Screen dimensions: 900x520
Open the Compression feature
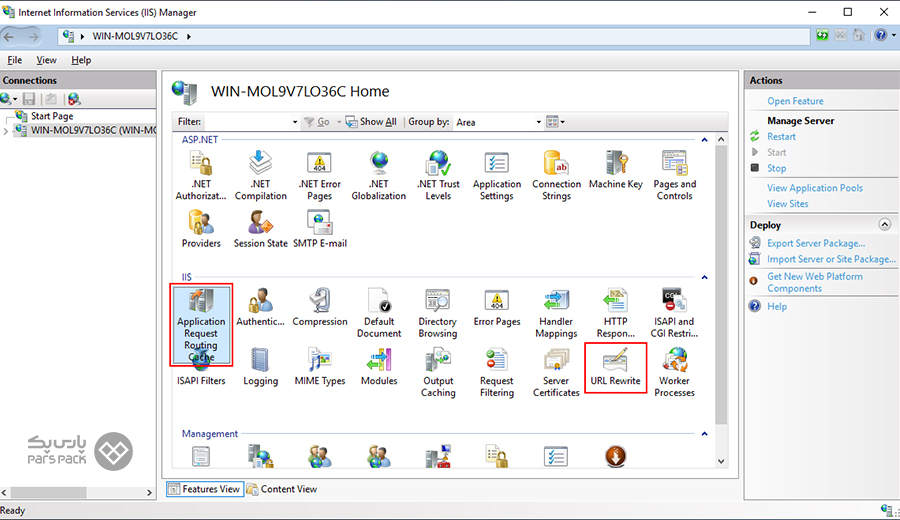(x=320, y=308)
